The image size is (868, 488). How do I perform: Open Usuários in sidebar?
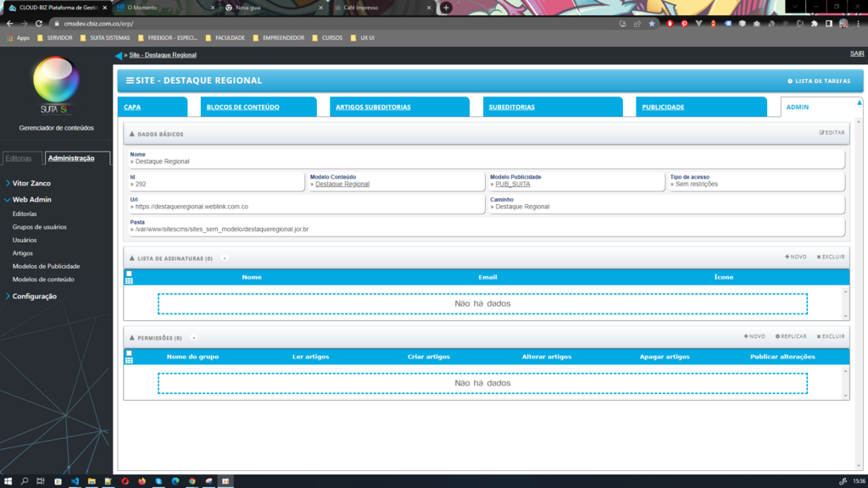25,240
